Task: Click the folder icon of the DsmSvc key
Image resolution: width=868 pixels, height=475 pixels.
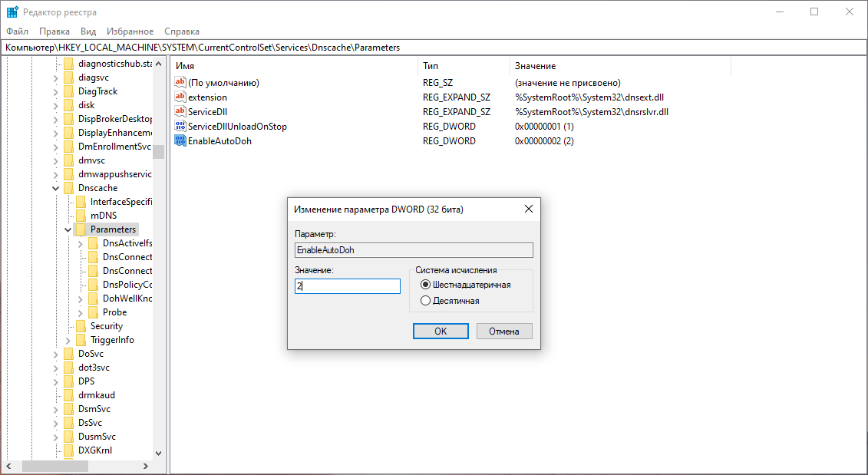Action: pos(68,409)
